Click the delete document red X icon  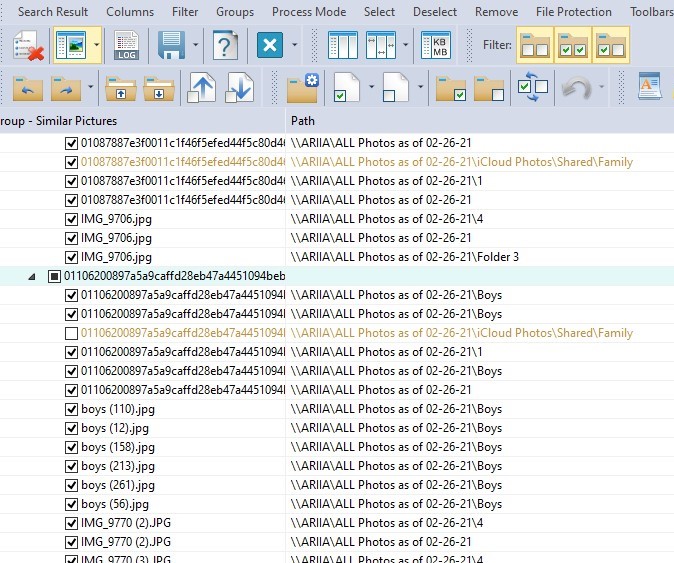coord(28,46)
